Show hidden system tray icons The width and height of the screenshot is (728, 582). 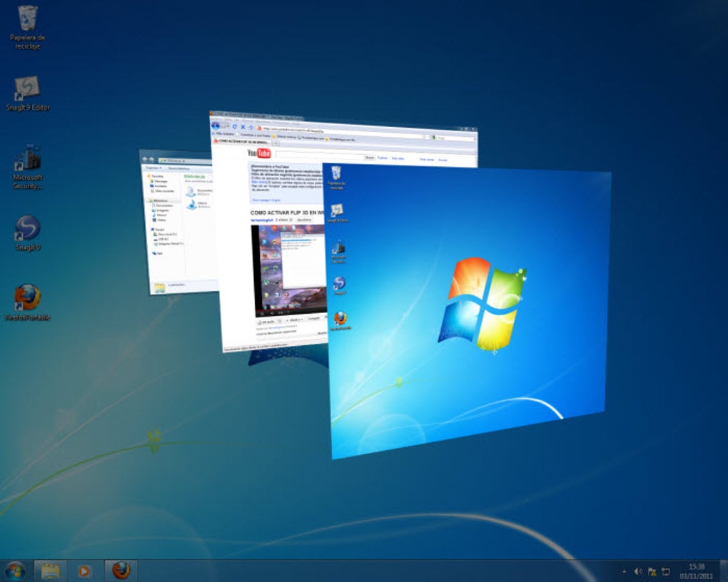coord(624,571)
